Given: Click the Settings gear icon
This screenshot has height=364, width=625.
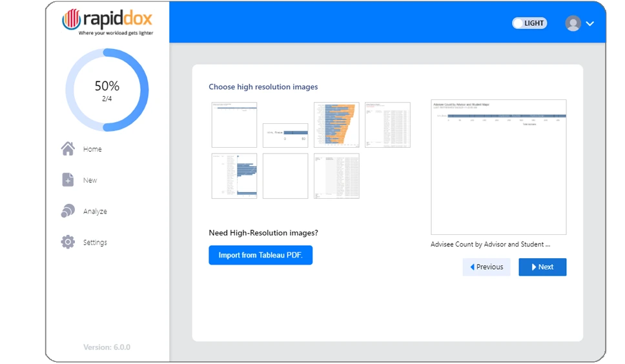Looking at the screenshot, I should click(68, 242).
